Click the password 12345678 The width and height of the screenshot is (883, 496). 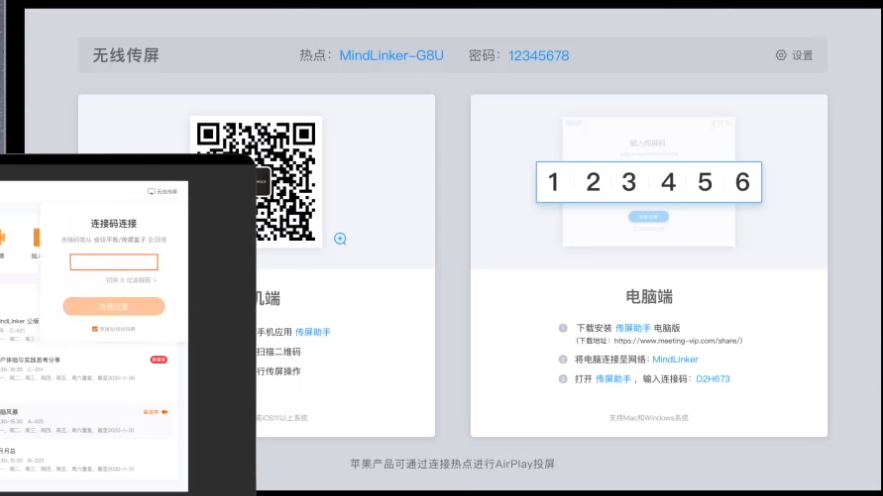(x=538, y=56)
